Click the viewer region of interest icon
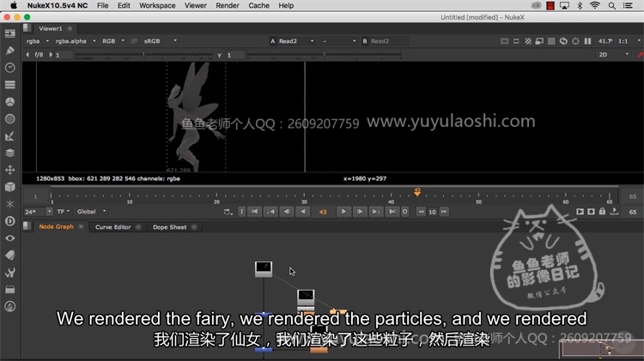The height and width of the screenshot is (361, 644). [x=516, y=41]
